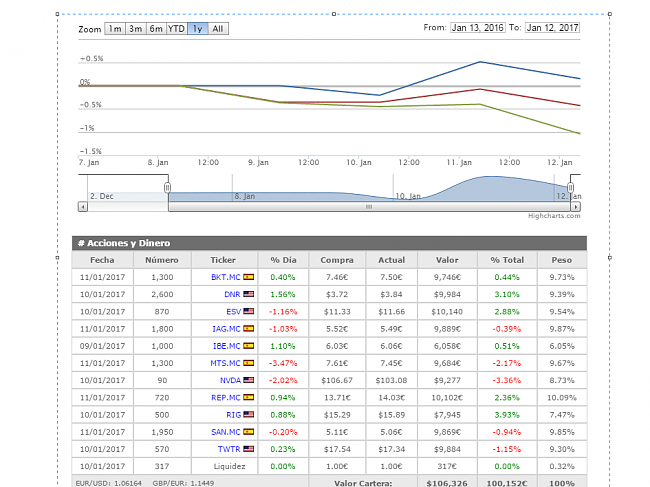Click the $10,140 value of ESV
Viewport: 650px width, 487px height.
447,312
